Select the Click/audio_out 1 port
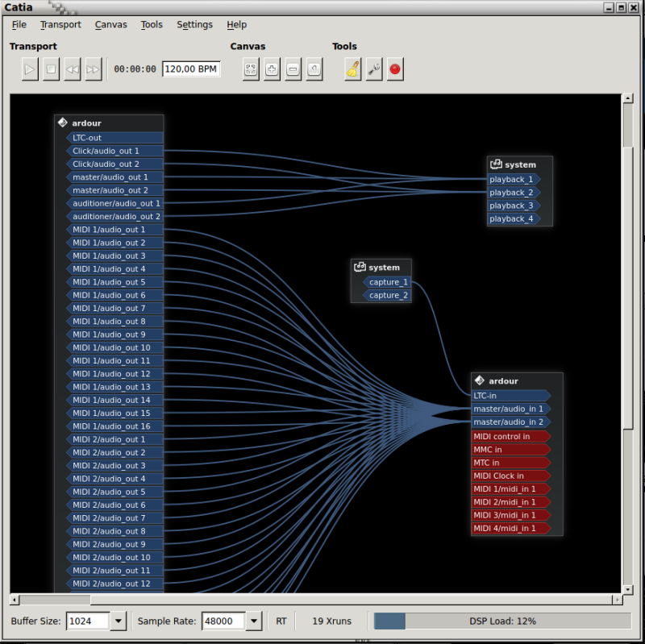Image resolution: width=645 pixels, height=644 pixels. pos(114,151)
